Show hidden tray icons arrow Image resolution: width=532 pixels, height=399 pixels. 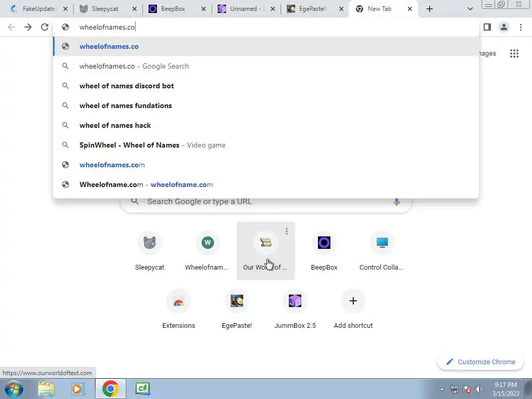coord(442,390)
